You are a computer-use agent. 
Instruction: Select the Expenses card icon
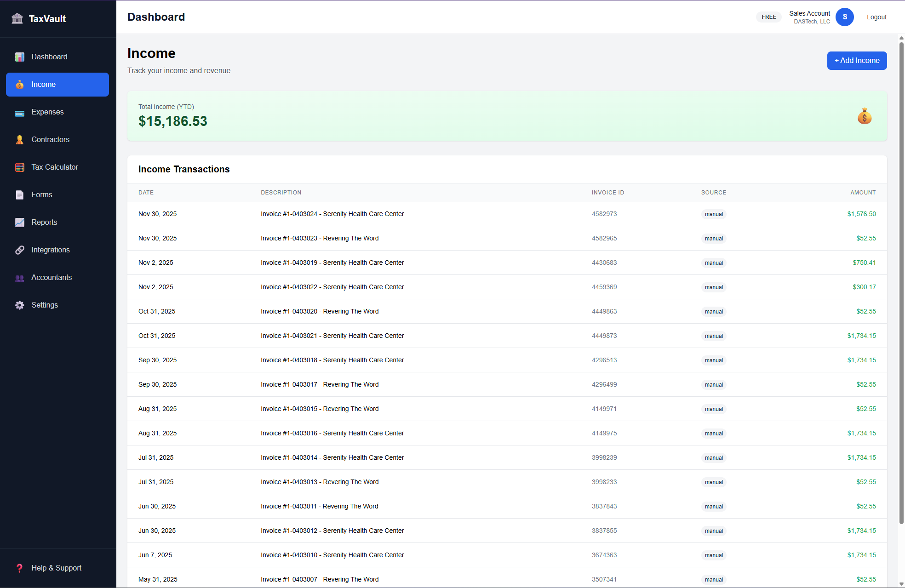coord(20,112)
